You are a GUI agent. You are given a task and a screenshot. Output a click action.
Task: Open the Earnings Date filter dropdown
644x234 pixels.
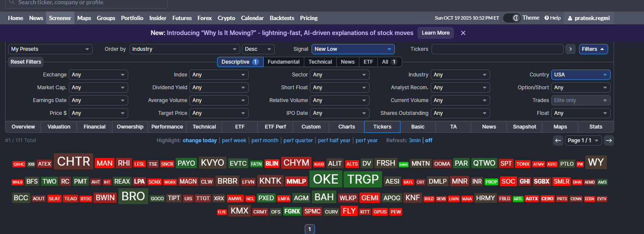point(98,100)
